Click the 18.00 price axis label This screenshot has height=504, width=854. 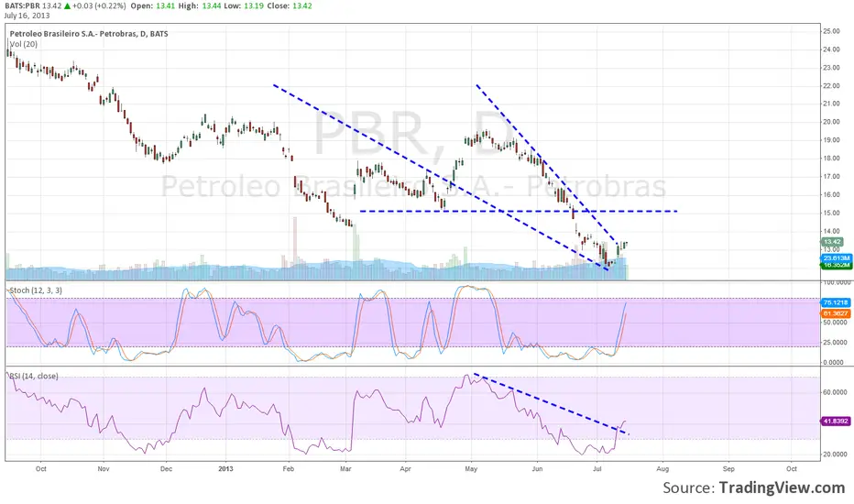click(x=831, y=159)
